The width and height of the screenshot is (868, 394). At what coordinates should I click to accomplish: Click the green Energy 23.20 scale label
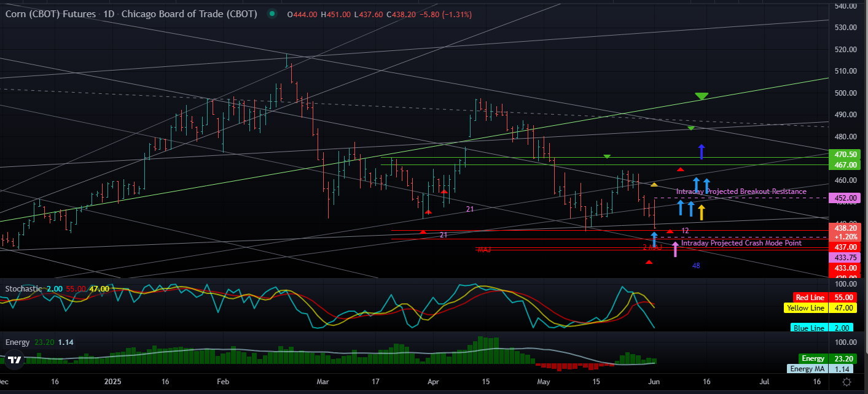click(x=829, y=358)
